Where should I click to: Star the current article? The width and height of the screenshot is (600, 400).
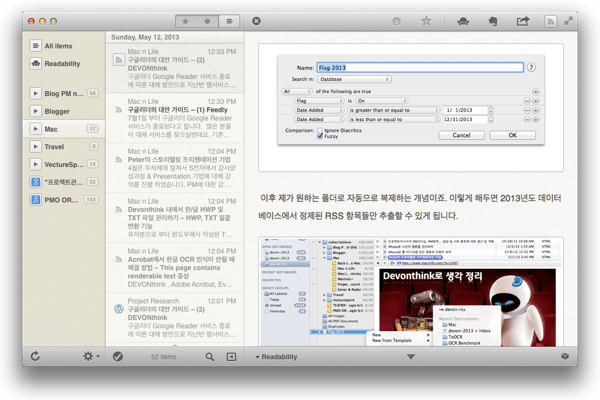pyautogui.click(x=426, y=20)
